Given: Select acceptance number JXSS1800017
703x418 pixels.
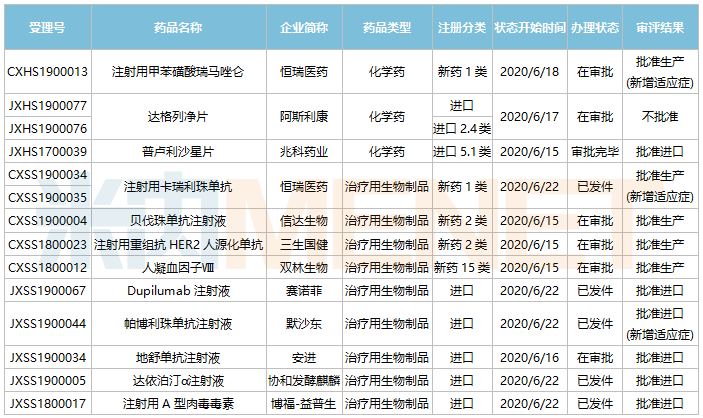Looking at the screenshot, I should point(48,404).
